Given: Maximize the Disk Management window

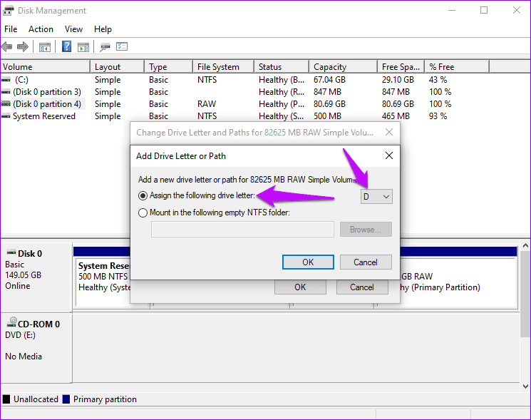Looking at the screenshot, I should pos(484,11).
